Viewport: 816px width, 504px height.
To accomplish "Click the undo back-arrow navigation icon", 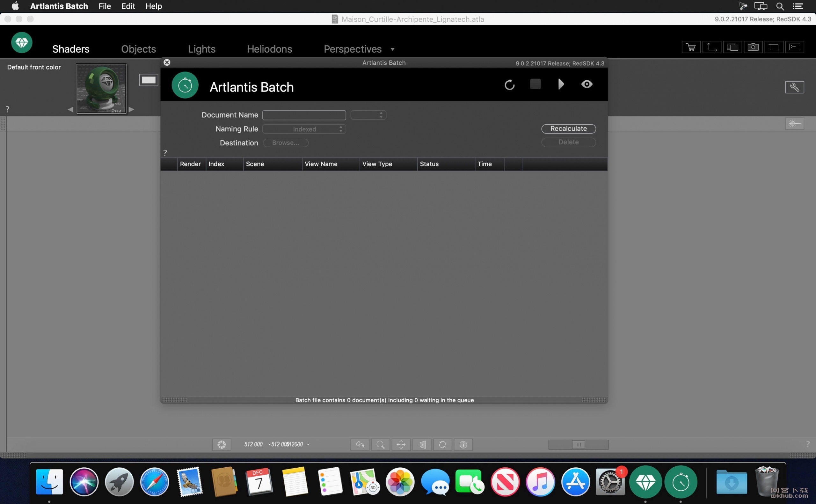I will pos(360,444).
